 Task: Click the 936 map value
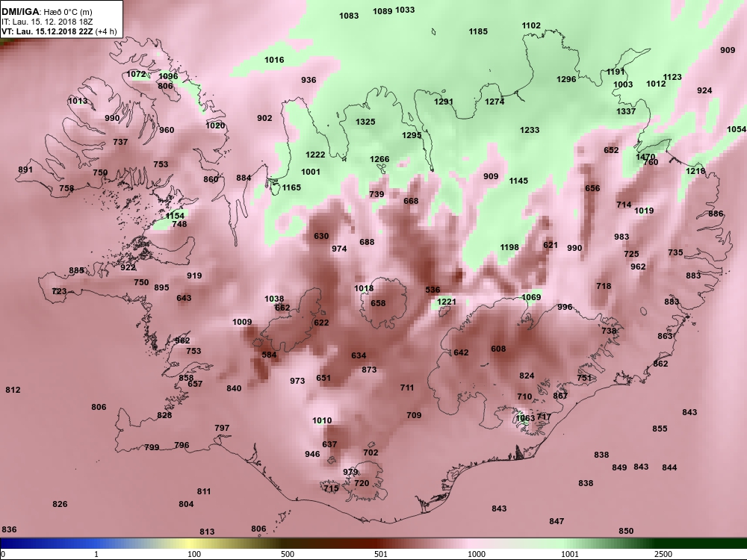309,80
